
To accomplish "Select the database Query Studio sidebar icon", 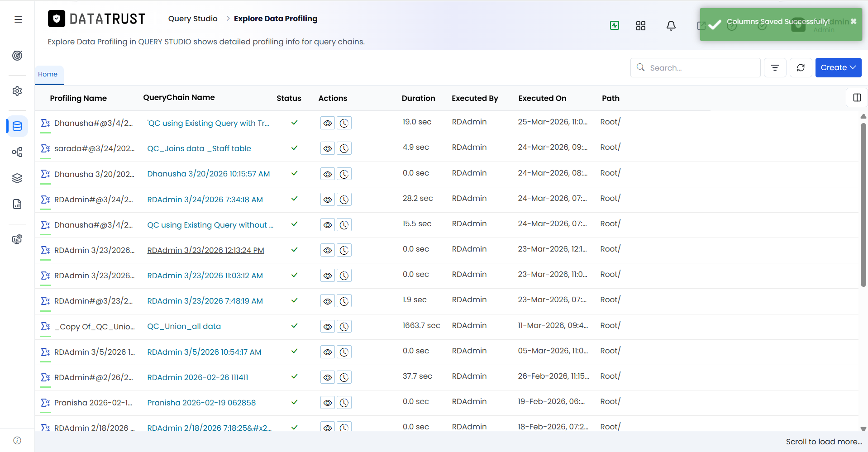I will pos(17,126).
